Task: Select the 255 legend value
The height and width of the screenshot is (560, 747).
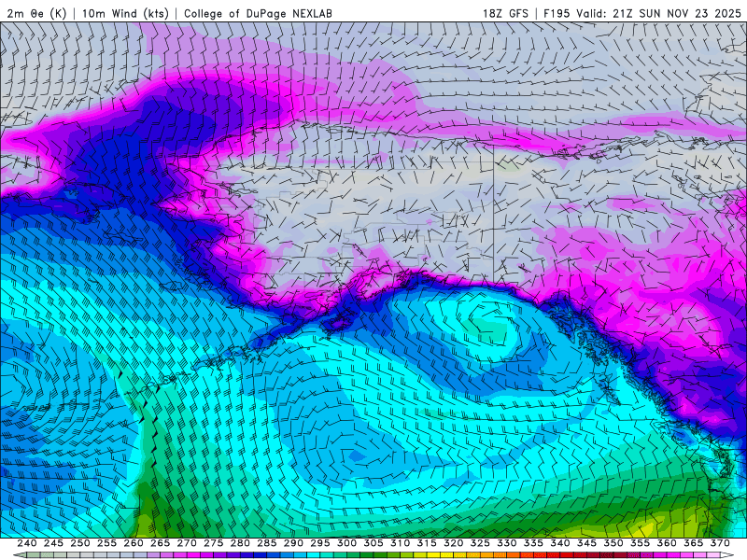Action: point(106,543)
